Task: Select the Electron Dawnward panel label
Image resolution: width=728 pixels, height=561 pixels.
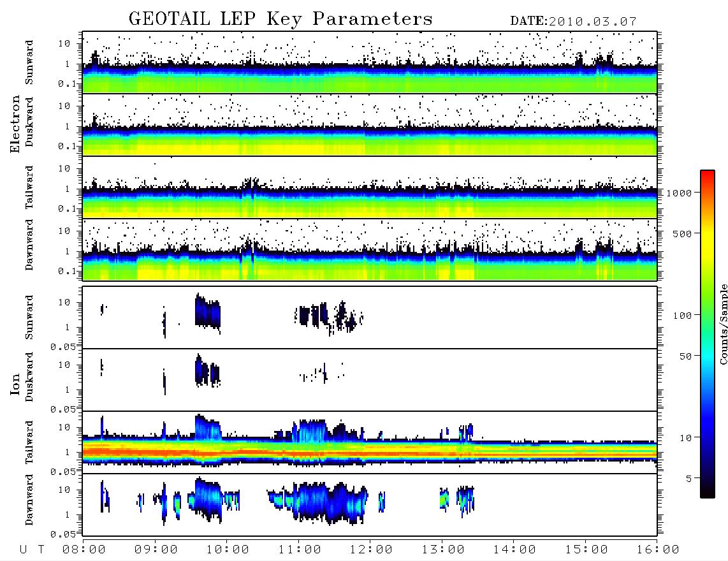Action: 29,245
